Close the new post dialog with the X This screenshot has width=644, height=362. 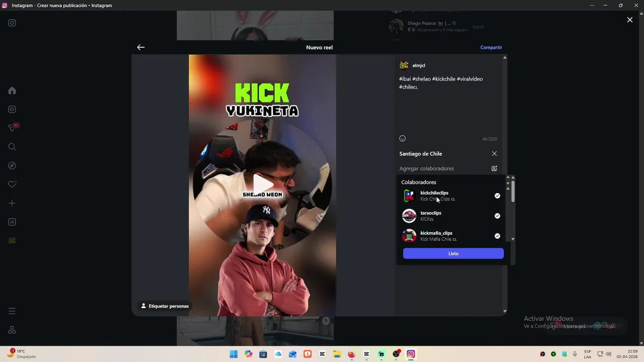[x=630, y=20]
